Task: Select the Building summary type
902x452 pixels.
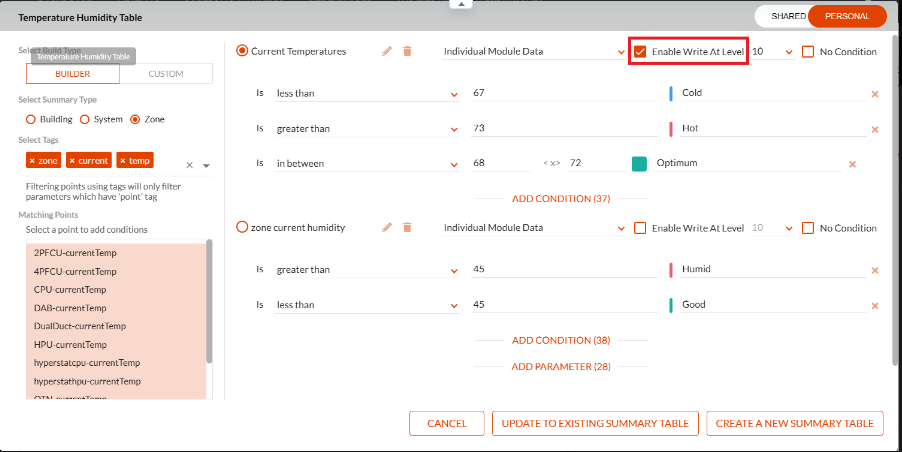Action: coord(31,119)
